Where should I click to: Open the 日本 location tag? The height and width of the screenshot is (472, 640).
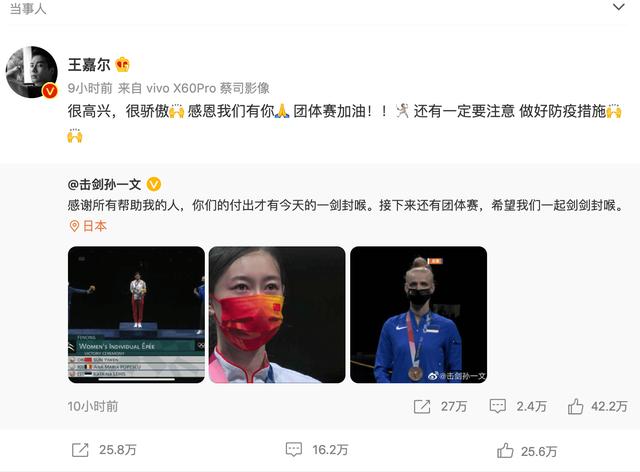tap(95, 226)
